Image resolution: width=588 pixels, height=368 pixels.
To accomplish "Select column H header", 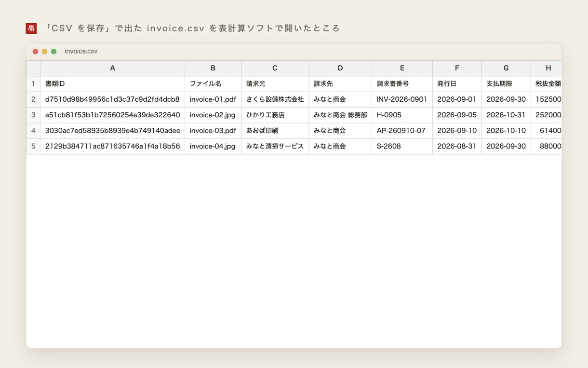I will tap(547, 68).
